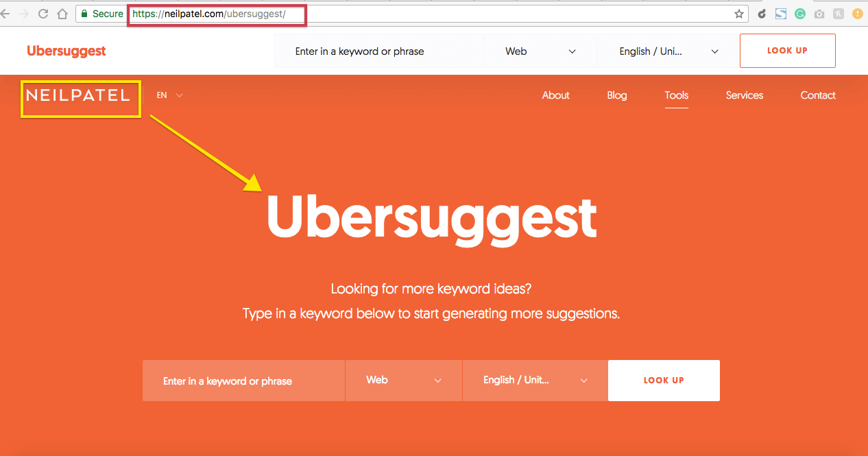Click the dark swirl extension icon
The image size is (868, 456).
762,14
